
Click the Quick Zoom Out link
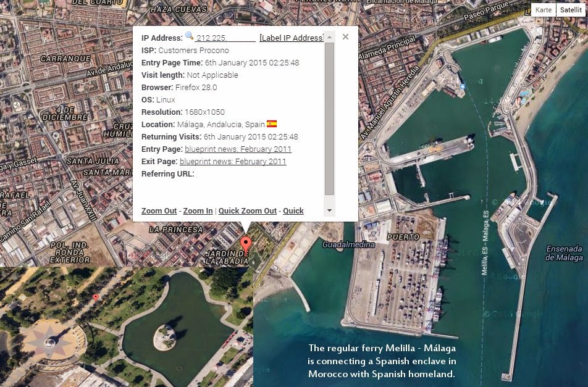pos(248,211)
